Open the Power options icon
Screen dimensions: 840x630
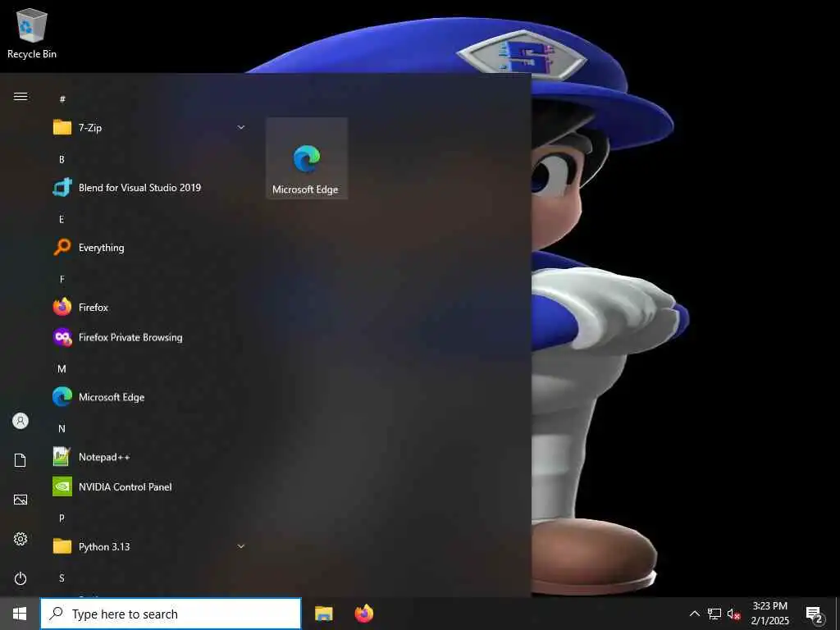[x=21, y=578]
